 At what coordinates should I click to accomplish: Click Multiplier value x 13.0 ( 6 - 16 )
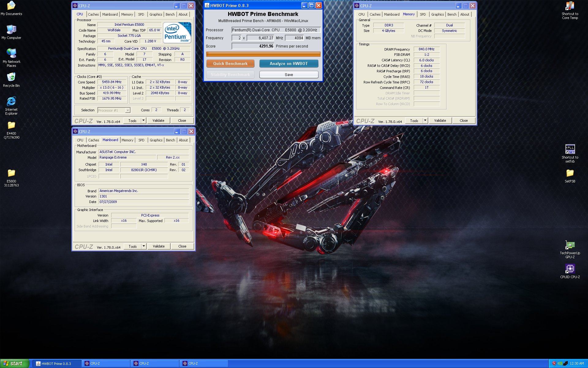(x=112, y=87)
